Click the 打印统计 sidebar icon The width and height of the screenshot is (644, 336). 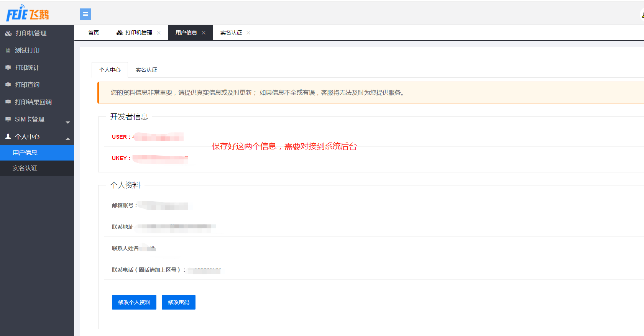8,67
